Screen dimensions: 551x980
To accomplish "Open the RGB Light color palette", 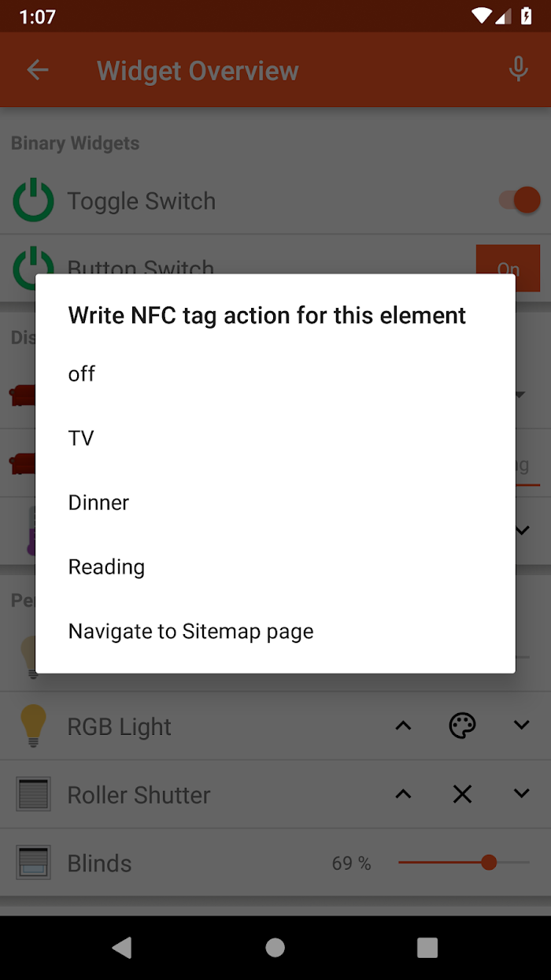I will click(463, 726).
